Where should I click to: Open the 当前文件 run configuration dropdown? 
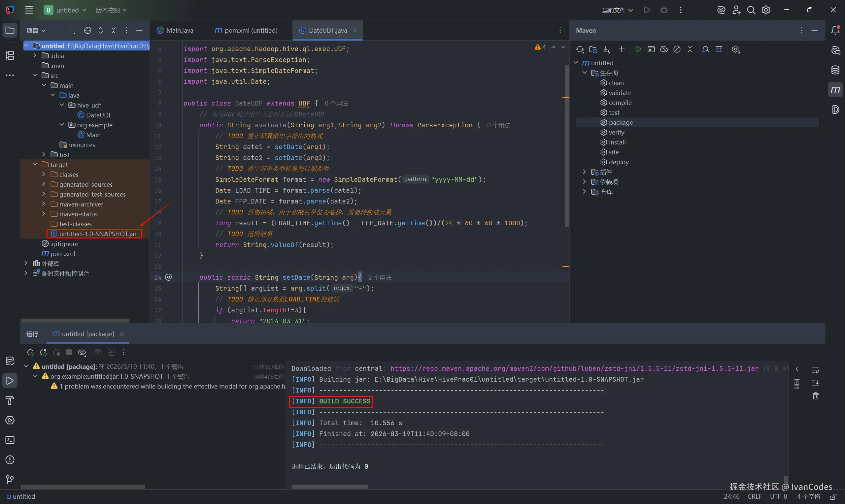tap(617, 10)
